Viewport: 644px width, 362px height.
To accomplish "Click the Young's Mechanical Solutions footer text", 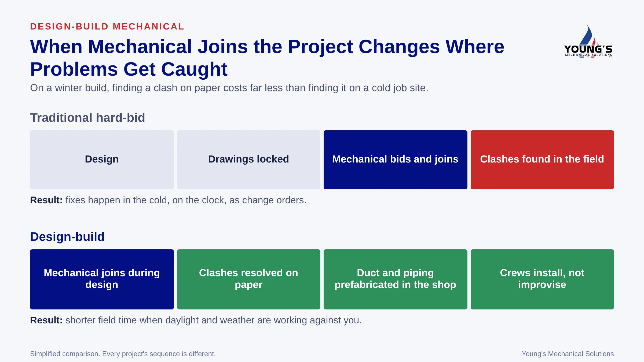I will tap(568, 354).
